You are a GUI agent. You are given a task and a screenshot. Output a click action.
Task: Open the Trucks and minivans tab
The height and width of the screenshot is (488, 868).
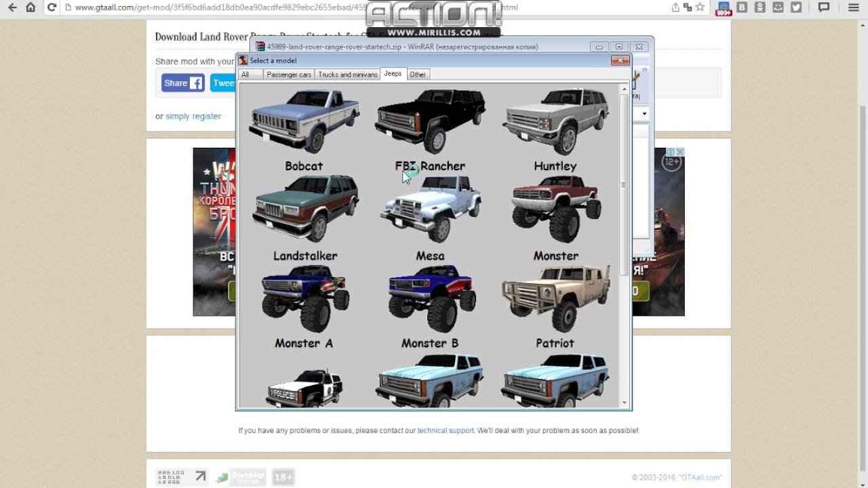point(348,75)
